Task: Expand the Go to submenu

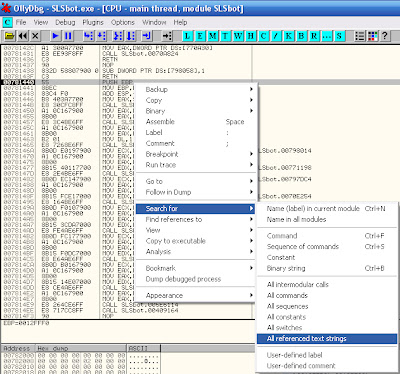Action: coord(195,181)
